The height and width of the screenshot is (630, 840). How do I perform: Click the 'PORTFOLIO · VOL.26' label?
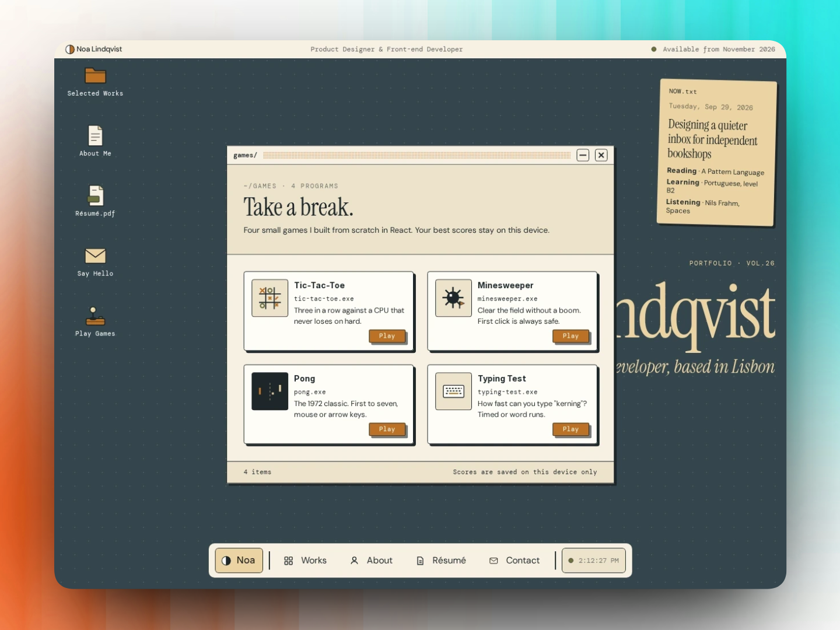pyautogui.click(x=732, y=263)
